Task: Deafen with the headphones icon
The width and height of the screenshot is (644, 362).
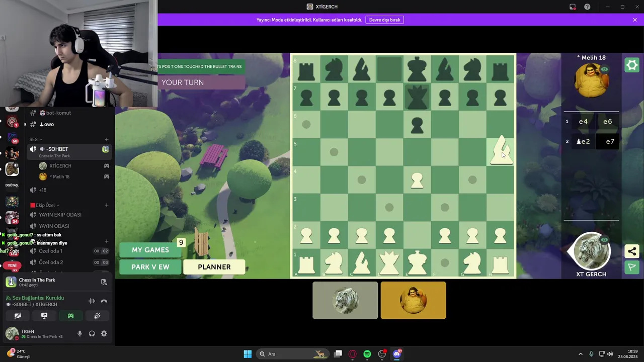Action: tap(92, 334)
